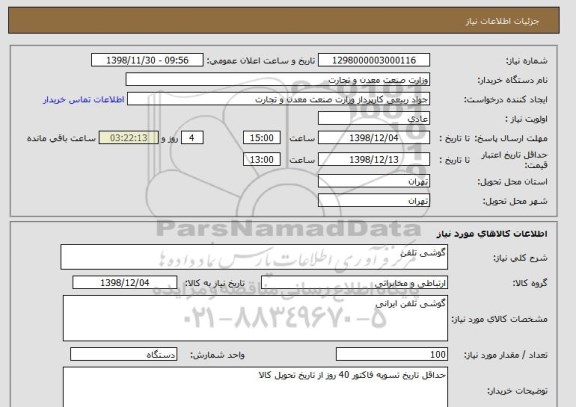Image resolution: width=576 pixels, height=407 pixels.
Task: Click the required quantity field showing 100
Action: 392,354
